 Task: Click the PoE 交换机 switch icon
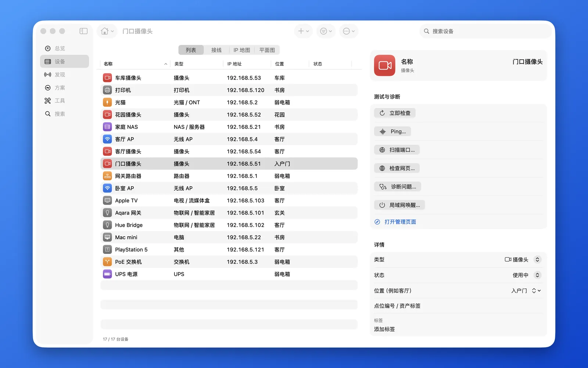point(107,262)
